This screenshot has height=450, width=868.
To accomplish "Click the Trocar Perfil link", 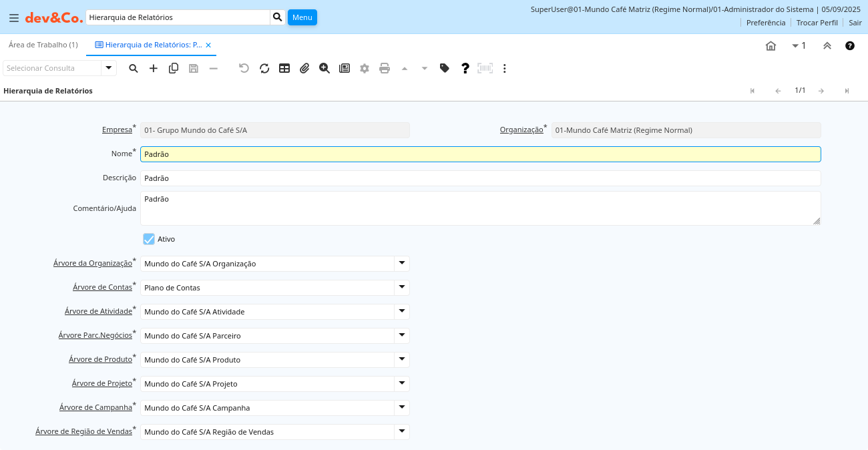I will 817,23.
